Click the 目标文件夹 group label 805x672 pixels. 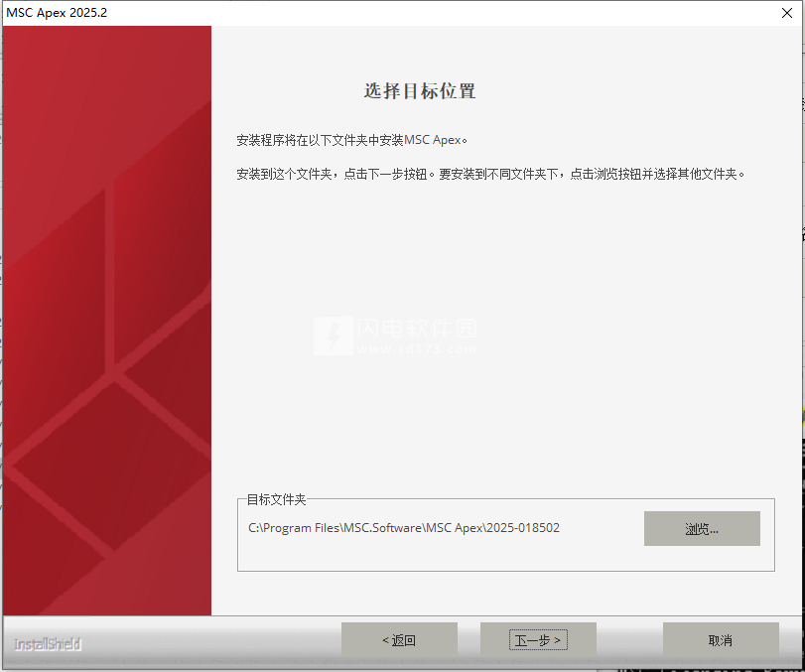[276, 499]
